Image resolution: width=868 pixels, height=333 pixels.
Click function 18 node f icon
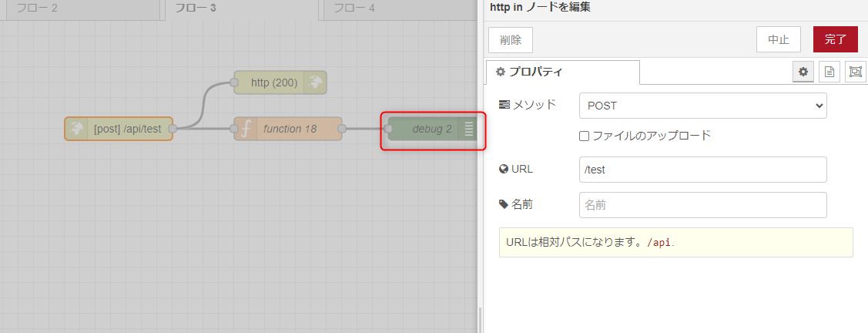(x=245, y=129)
